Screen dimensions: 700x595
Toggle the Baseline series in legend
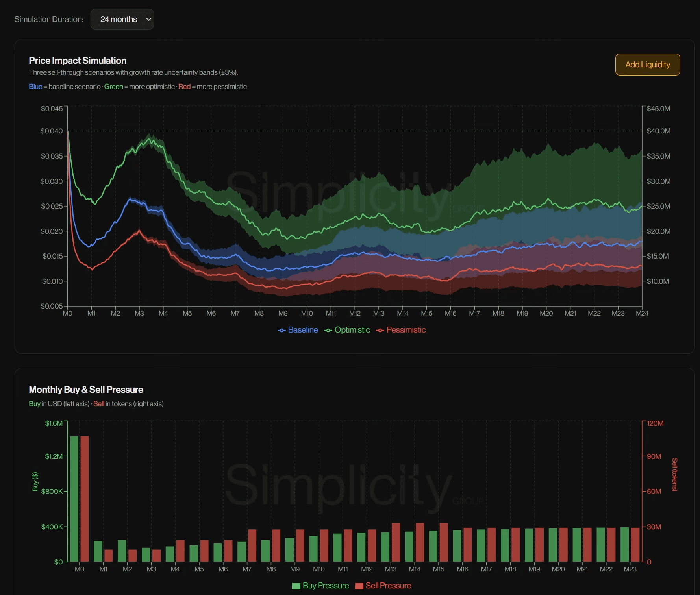298,330
